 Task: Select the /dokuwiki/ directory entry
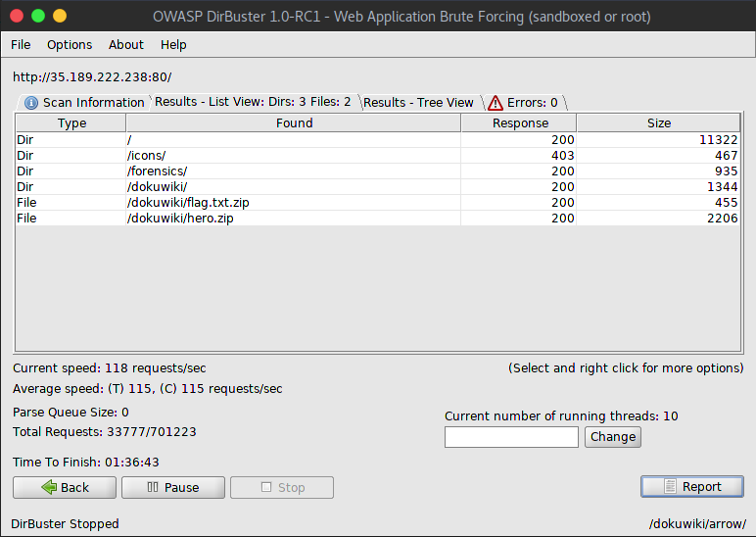[378, 187]
